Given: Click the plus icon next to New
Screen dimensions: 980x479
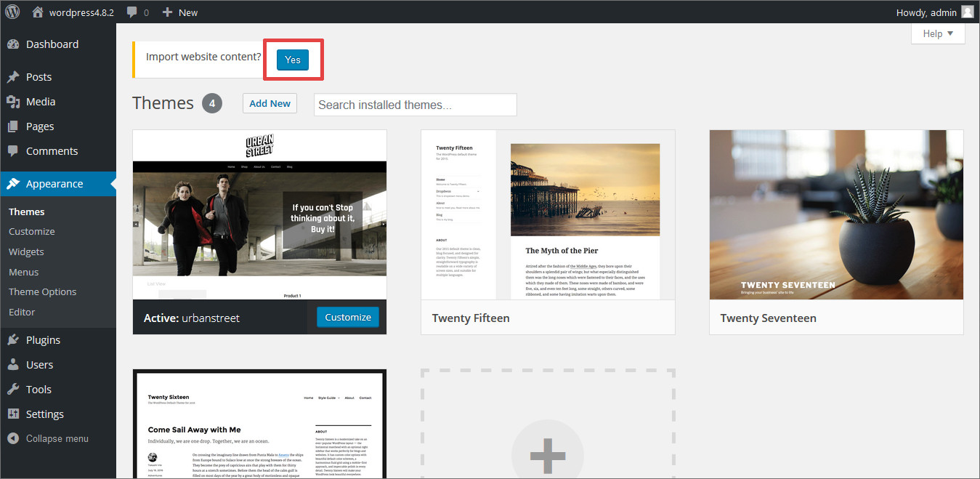Looking at the screenshot, I should (x=167, y=12).
